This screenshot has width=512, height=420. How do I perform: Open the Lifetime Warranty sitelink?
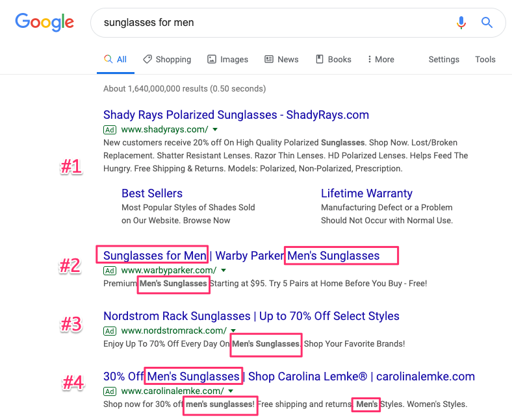click(x=366, y=193)
